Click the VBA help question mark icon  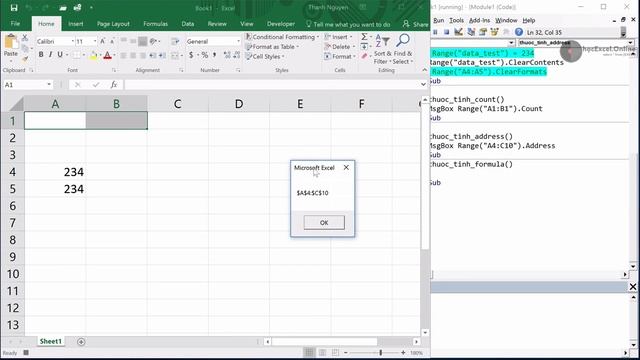[519, 32]
